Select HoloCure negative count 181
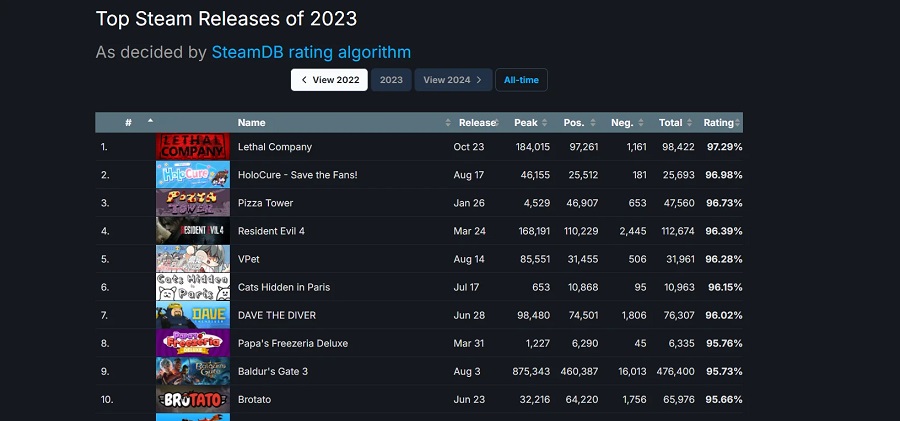The image size is (900, 421). pyautogui.click(x=638, y=175)
